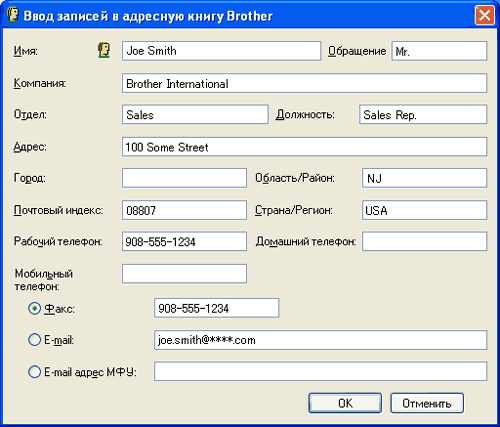
Task: Click the empty Город input field
Action: (184, 178)
